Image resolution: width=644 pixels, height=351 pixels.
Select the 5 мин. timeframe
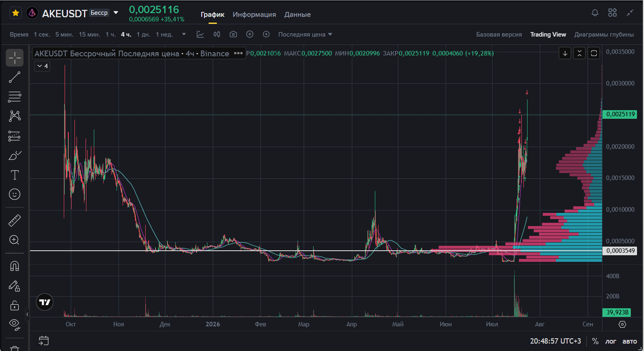coord(65,35)
